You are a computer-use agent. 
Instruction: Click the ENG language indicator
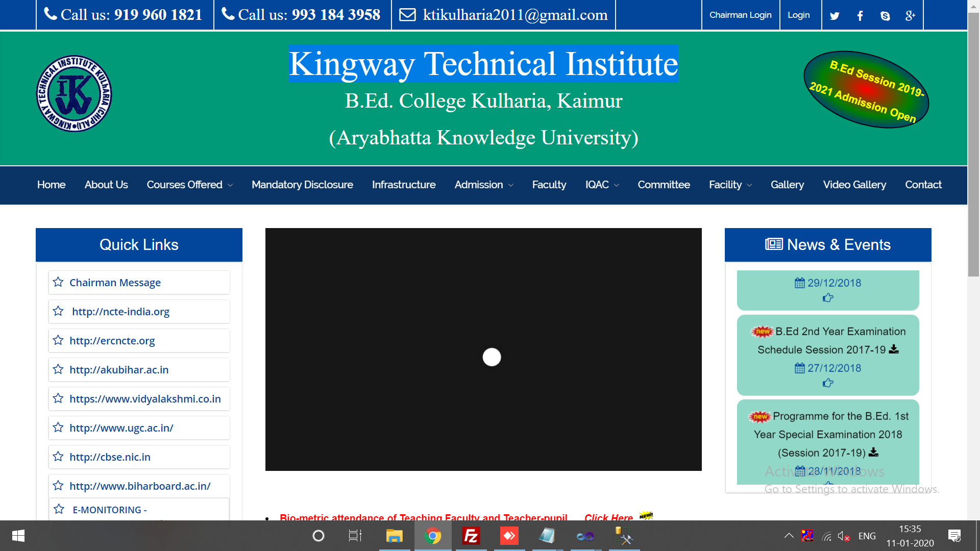[x=867, y=536]
